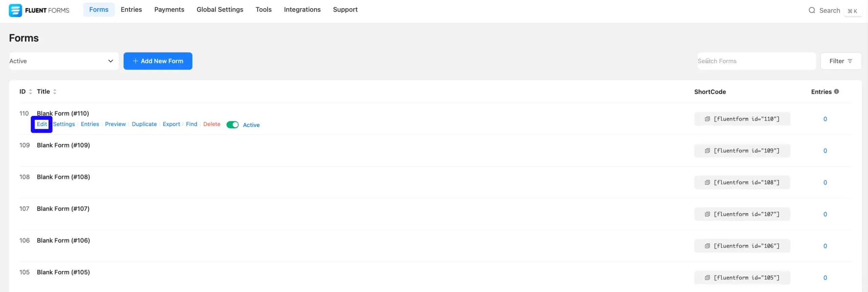Open the Active status dropdown
This screenshot has width=868, height=292.
pos(64,61)
